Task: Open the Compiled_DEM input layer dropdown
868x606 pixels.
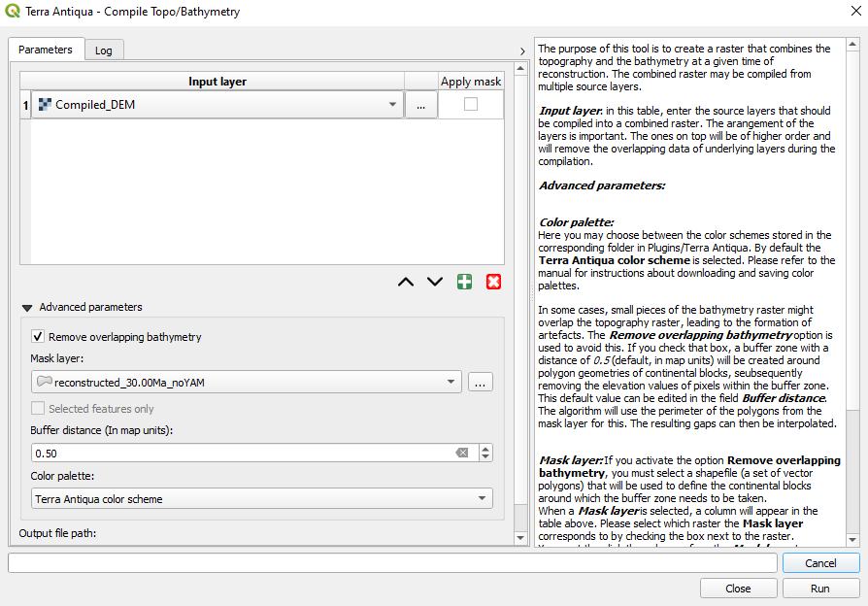Action: pyautogui.click(x=392, y=105)
